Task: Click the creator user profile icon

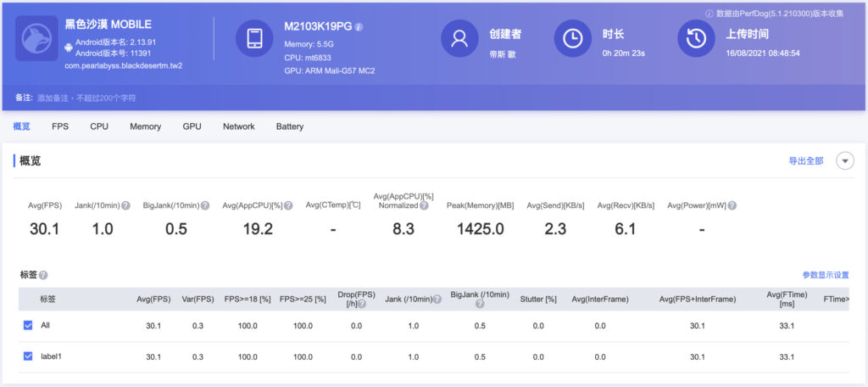Action: (459, 38)
